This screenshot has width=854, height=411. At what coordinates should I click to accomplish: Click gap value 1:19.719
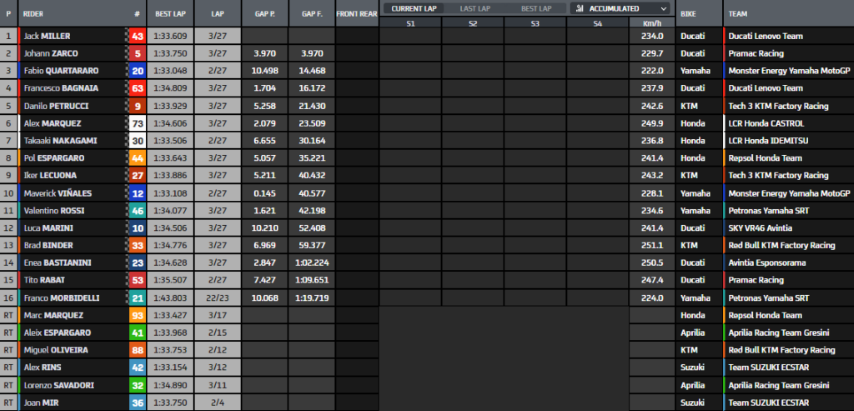point(312,298)
